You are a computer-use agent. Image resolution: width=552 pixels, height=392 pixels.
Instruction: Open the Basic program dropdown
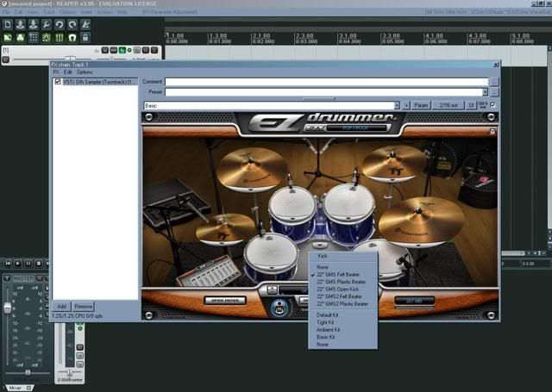pyautogui.click(x=397, y=105)
